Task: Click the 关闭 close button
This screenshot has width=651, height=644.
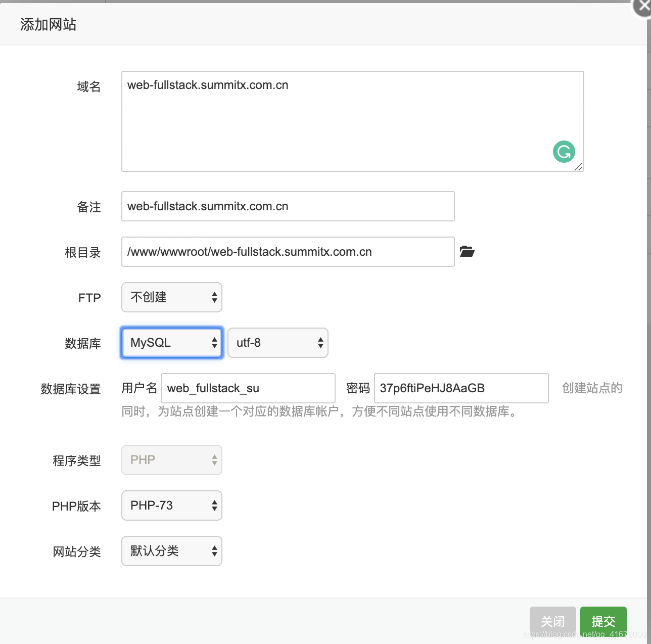Action: pyautogui.click(x=552, y=621)
